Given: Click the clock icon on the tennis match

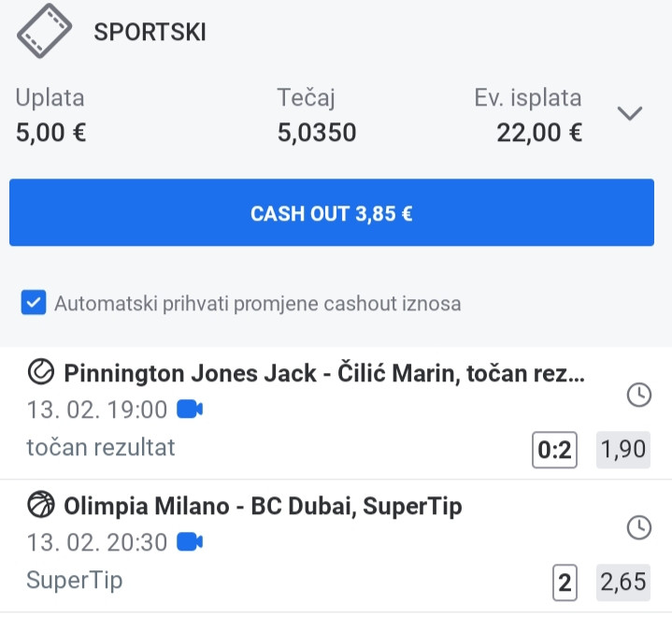Looking at the screenshot, I should (x=639, y=395).
